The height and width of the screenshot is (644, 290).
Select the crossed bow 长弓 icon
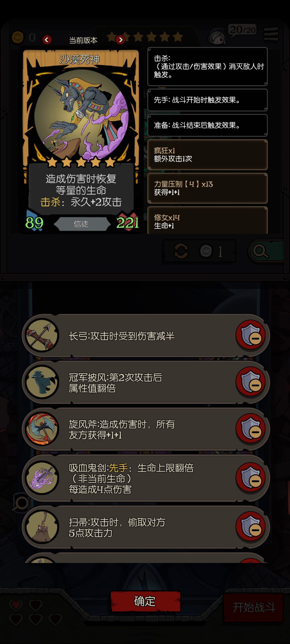coord(42,335)
